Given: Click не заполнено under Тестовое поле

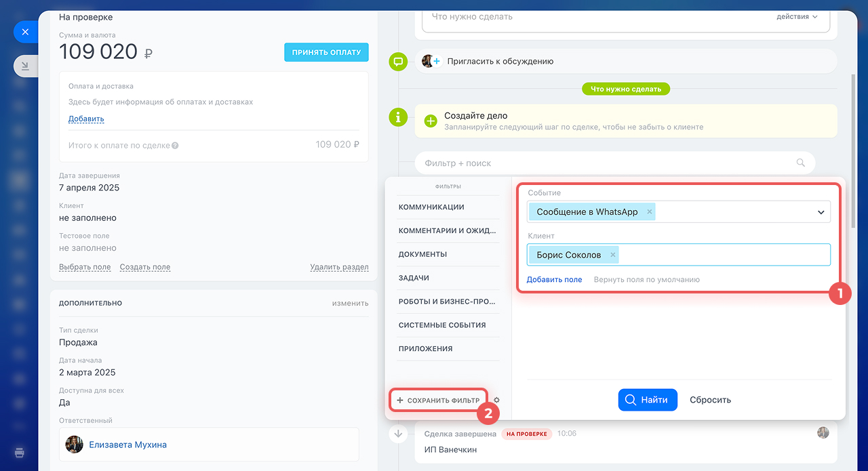Looking at the screenshot, I should pos(87,248).
